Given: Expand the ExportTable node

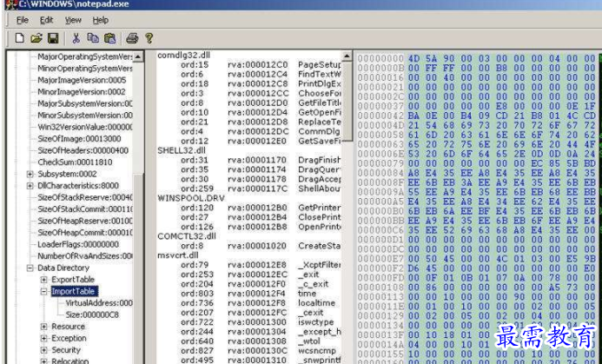Looking at the screenshot, I should pyautogui.click(x=44, y=280).
